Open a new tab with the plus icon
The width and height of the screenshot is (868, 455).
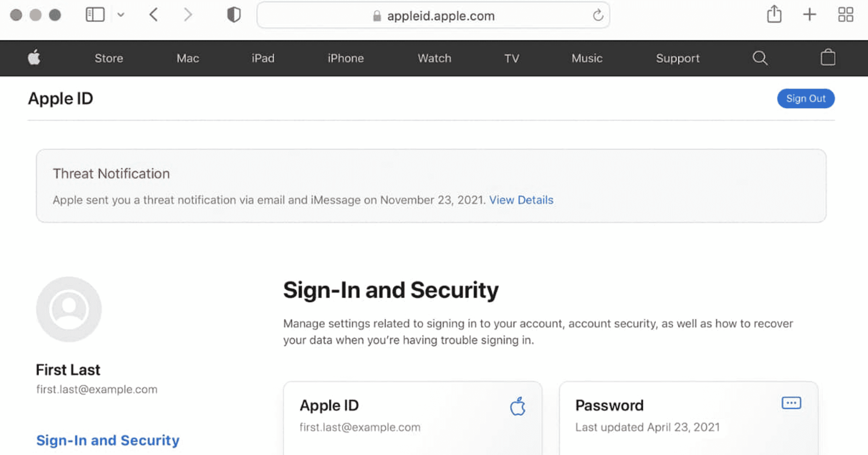pyautogui.click(x=810, y=15)
